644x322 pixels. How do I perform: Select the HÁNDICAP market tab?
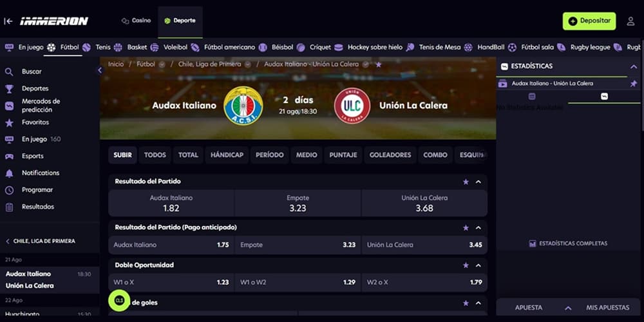click(227, 155)
